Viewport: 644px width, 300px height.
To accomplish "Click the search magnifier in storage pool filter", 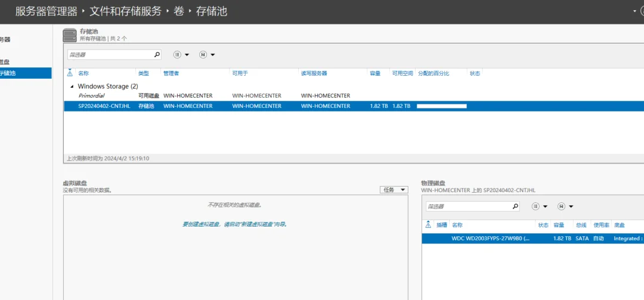I will pos(156,54).
